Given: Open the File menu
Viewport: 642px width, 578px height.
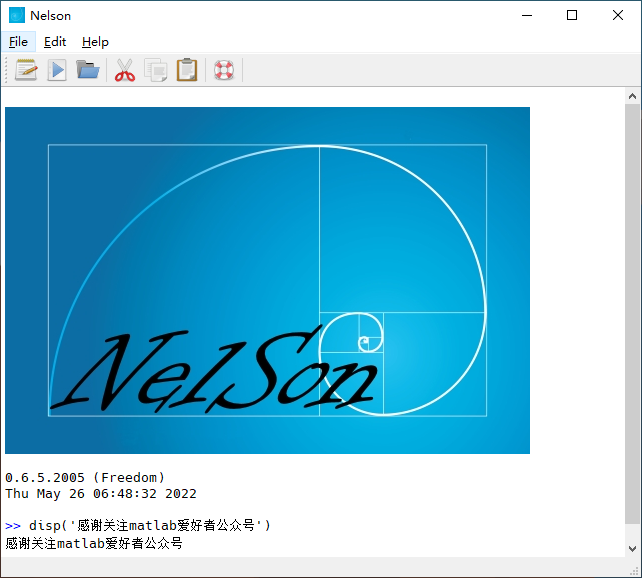Looking at the screenshot, I should click(18, 42).
